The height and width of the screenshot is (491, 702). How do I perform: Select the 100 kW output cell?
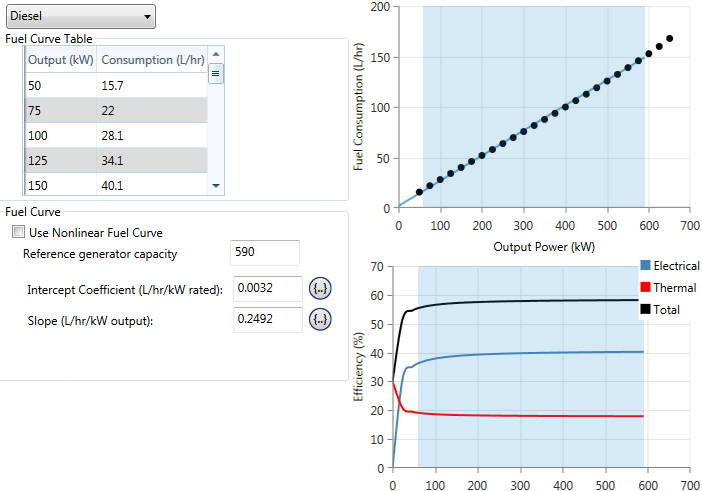coord(60,135)
